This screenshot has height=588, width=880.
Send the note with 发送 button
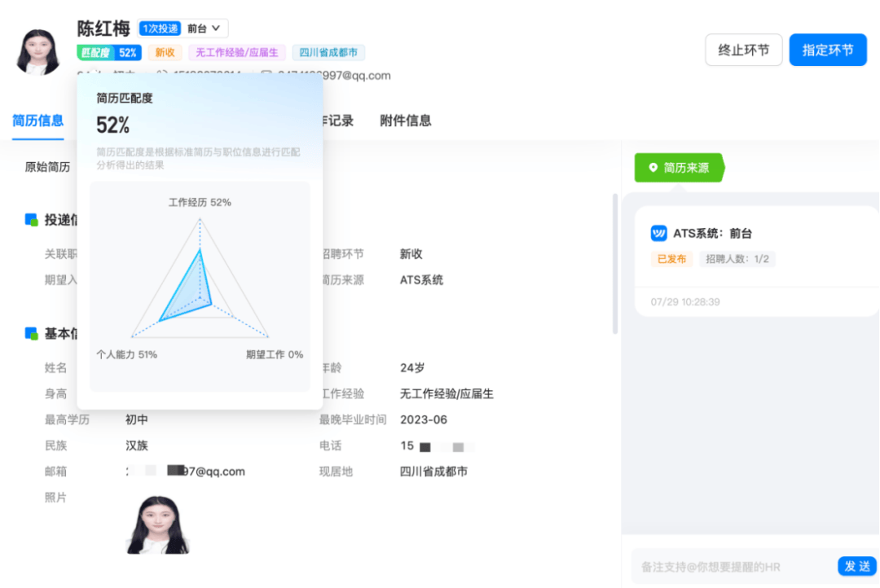pos(857,566)
